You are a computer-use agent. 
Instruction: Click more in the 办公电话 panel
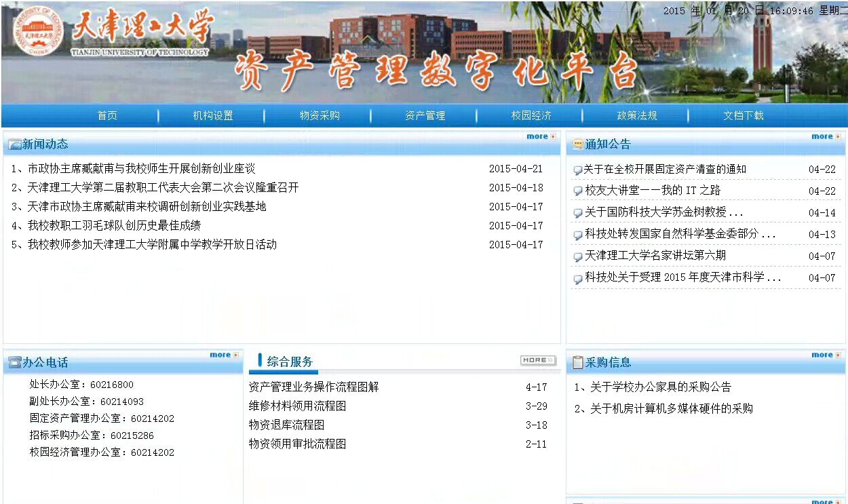click(x=225, y=355)
